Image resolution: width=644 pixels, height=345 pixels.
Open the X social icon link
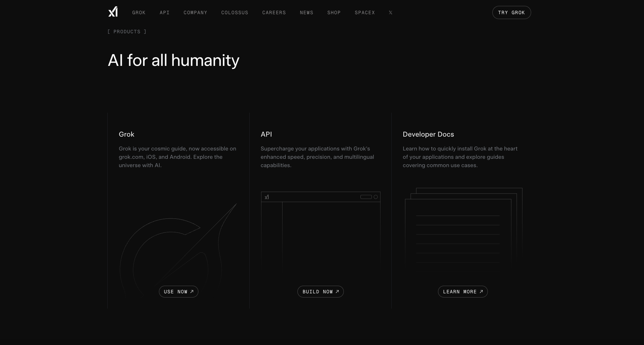click(391, 12)
